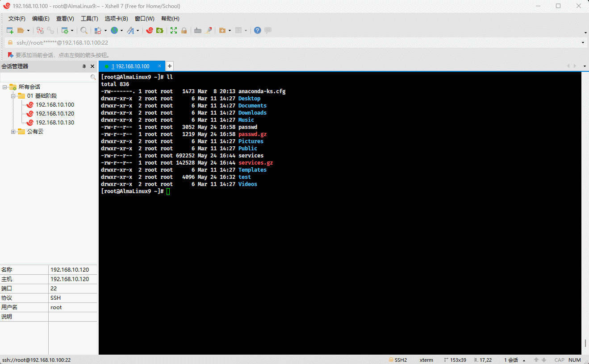This screenshot has width=589, height=364.
Task: Toggle full screen mode icon
Action: pos(174,30)
